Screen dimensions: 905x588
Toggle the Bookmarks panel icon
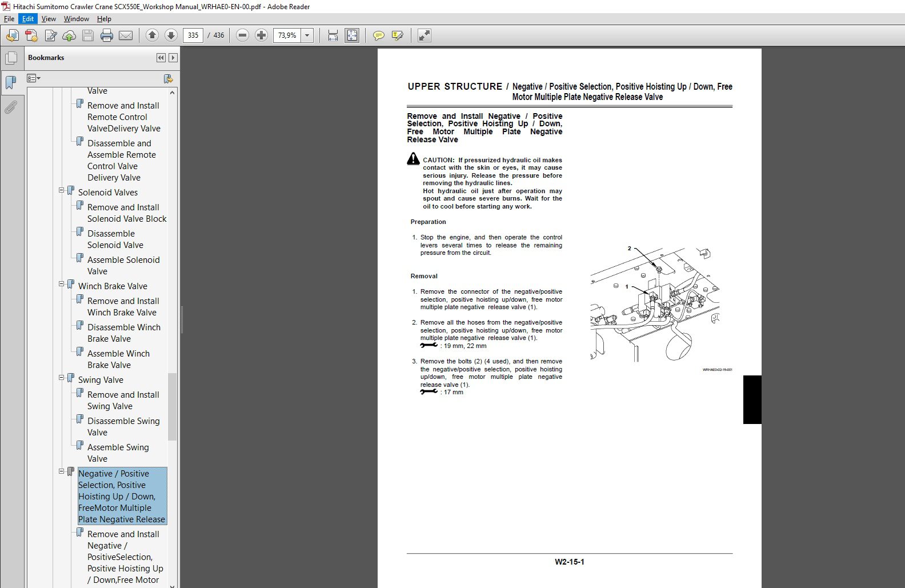pos(11,82)
